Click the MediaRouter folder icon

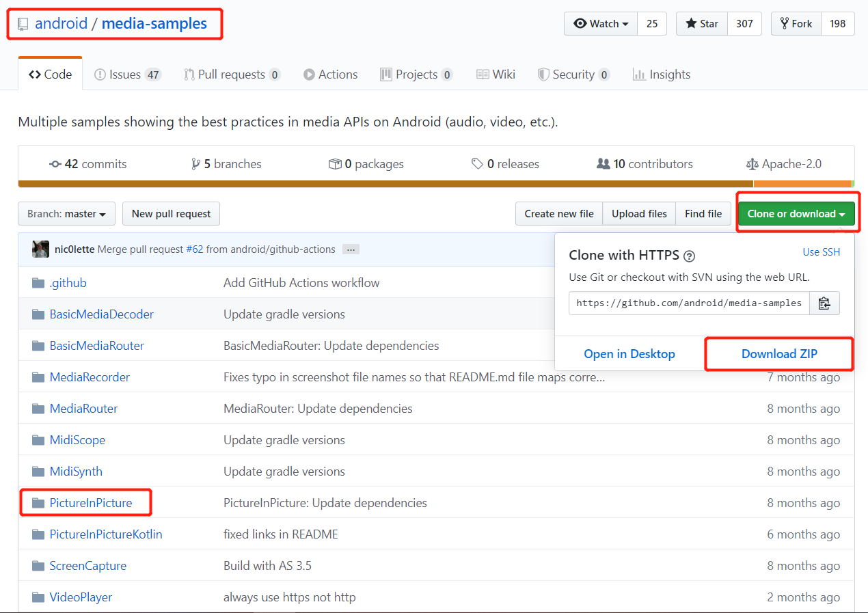(x=38, y=409)
